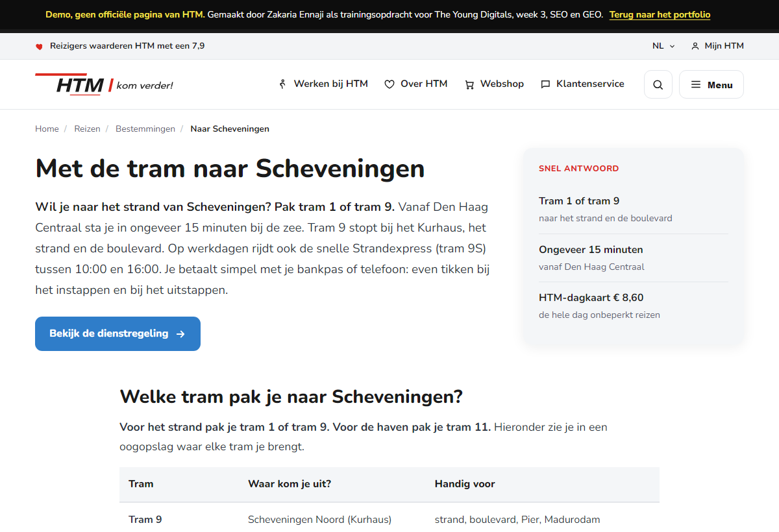Click the Tram column header
The height and width of the screenshot is (532, 779).
141,484
